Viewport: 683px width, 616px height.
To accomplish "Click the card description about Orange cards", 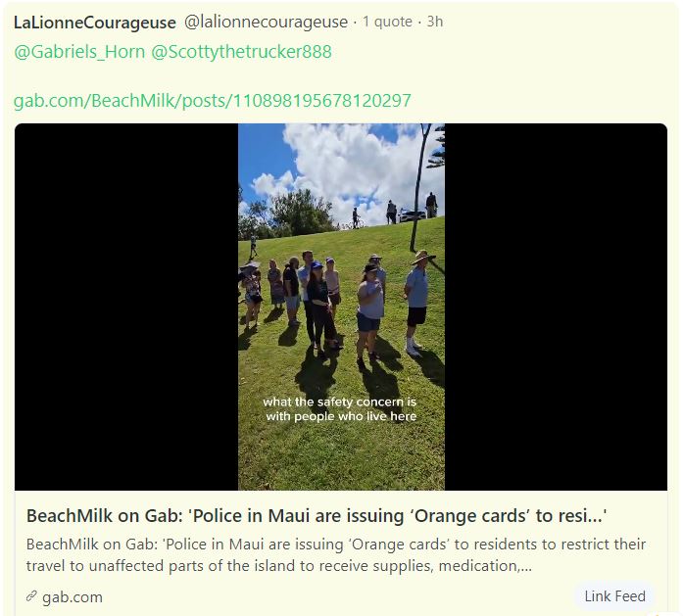I will tap(336, 555).
